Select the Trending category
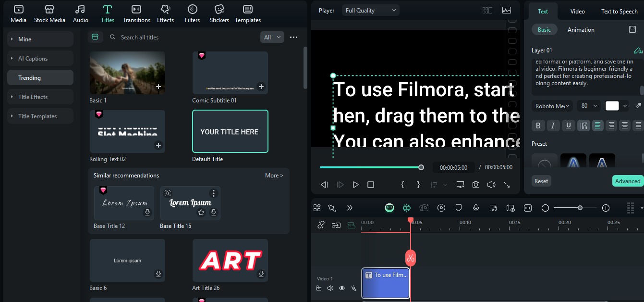 tap(40, 77)
